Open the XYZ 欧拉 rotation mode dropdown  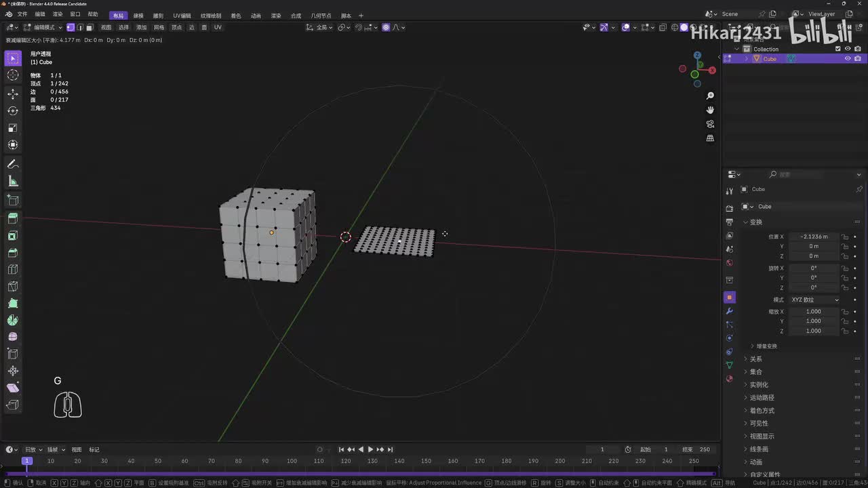tap(814, 300)
